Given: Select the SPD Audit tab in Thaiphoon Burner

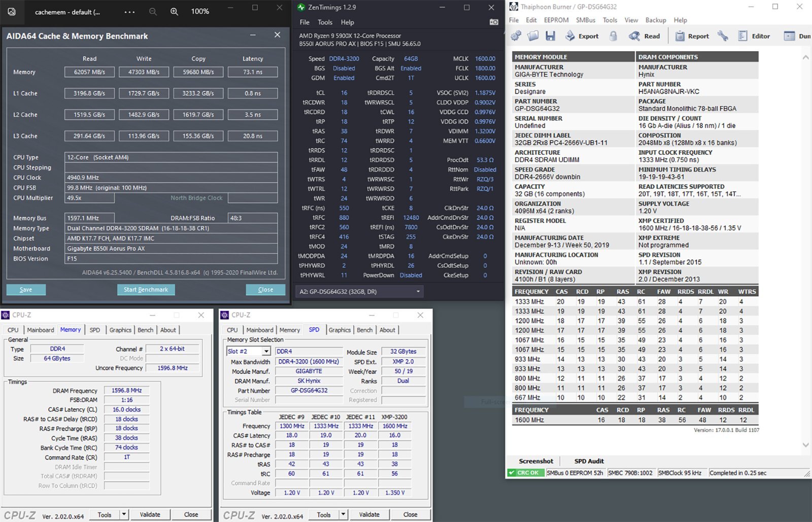Looking at the screenshot, I should tap(589, 461).
